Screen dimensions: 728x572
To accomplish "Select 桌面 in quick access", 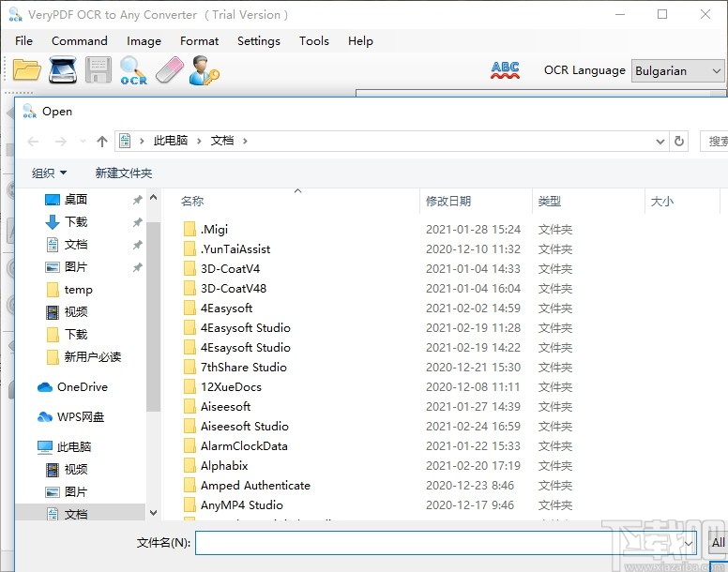I will pos(76,200).
